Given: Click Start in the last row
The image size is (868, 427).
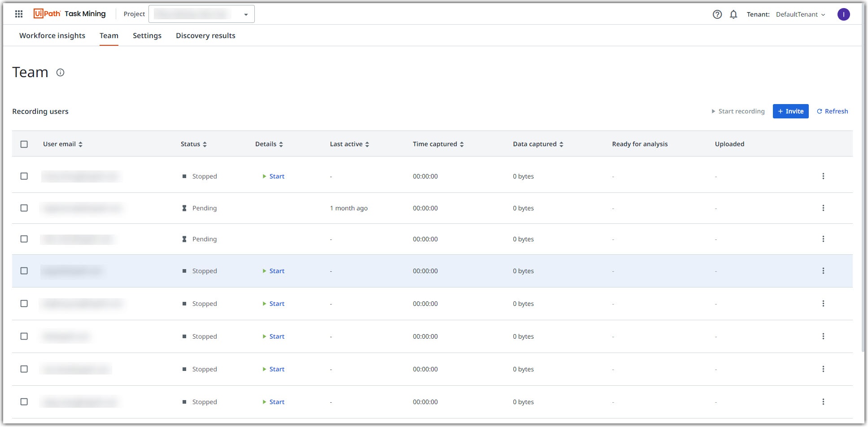Looking at the screenshot, I should (274, 402).
